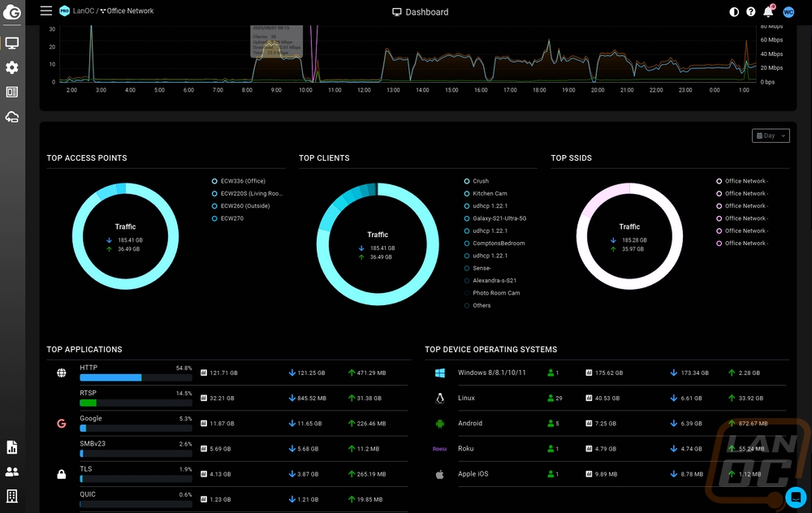
Task: Toggle ECW336 (Office) legend entry
Action: (242, 181)
